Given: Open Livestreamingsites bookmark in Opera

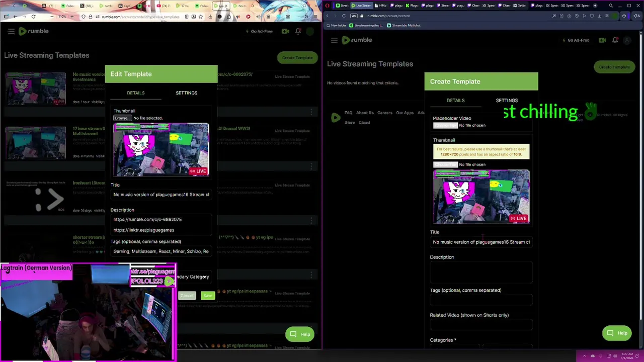Looking at the screenshot, I should click(x=366, y=25).
